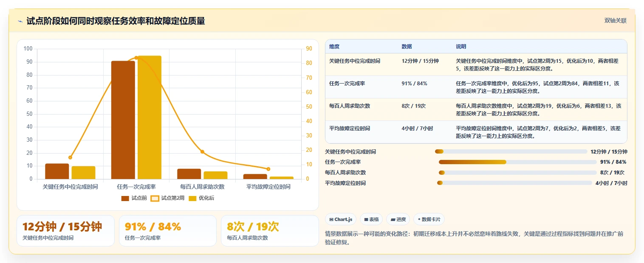Screen dimensions: 644x263
Task: Click table value 91% / 84%
Action: click(415, 84)
